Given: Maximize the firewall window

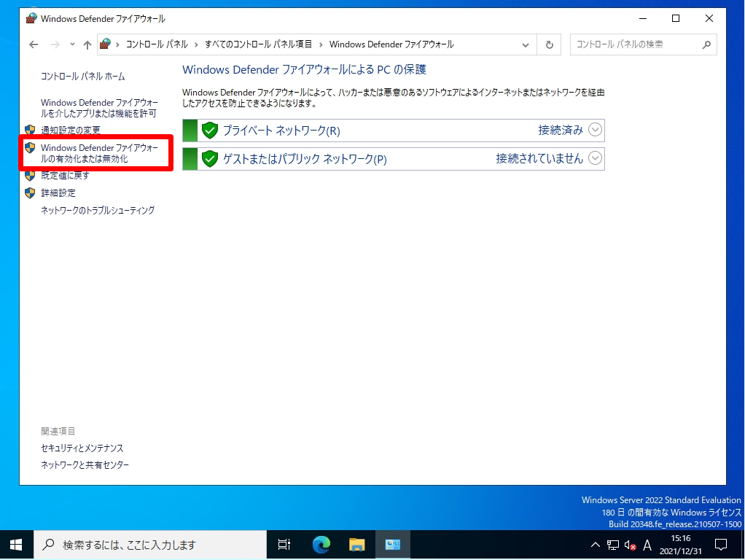Looking at the screenshot, I should [x=676, y=18].
